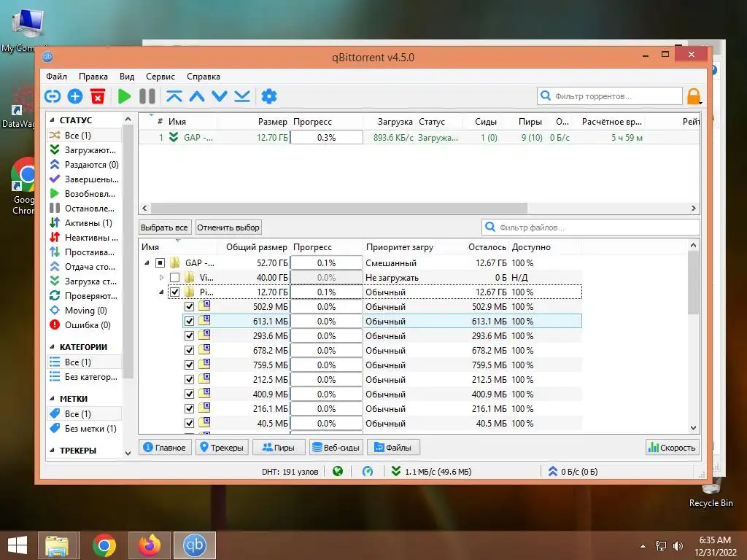747x560 pixels.
Task: Add a torrent file with the plus icon
Action: [75, 97]
